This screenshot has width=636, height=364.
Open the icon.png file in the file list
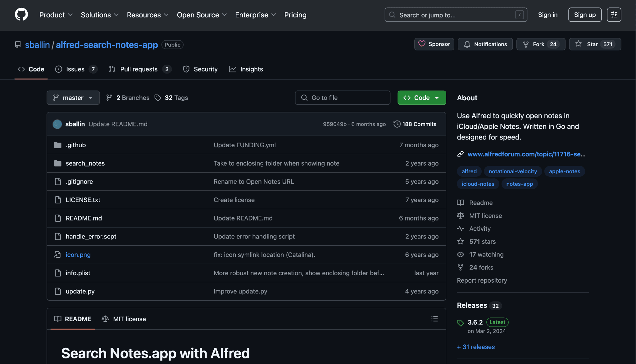pyautogui.click(x=78, y=254)
